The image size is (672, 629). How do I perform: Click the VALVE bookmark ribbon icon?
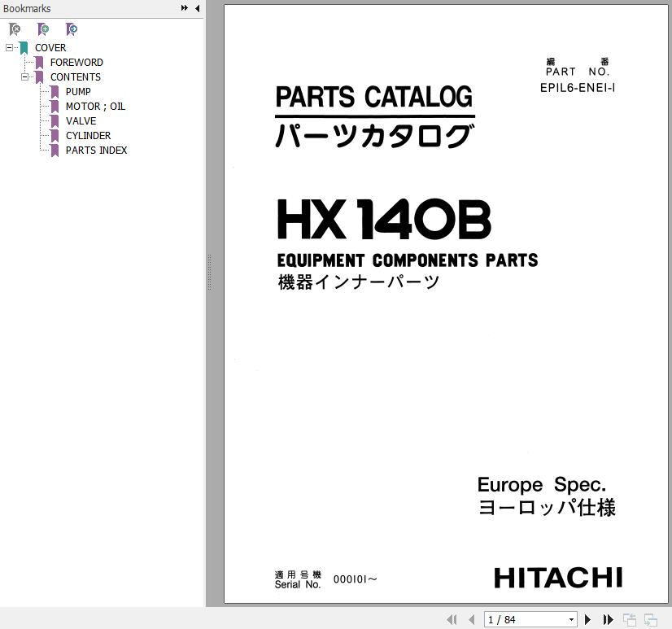point(55,121)
